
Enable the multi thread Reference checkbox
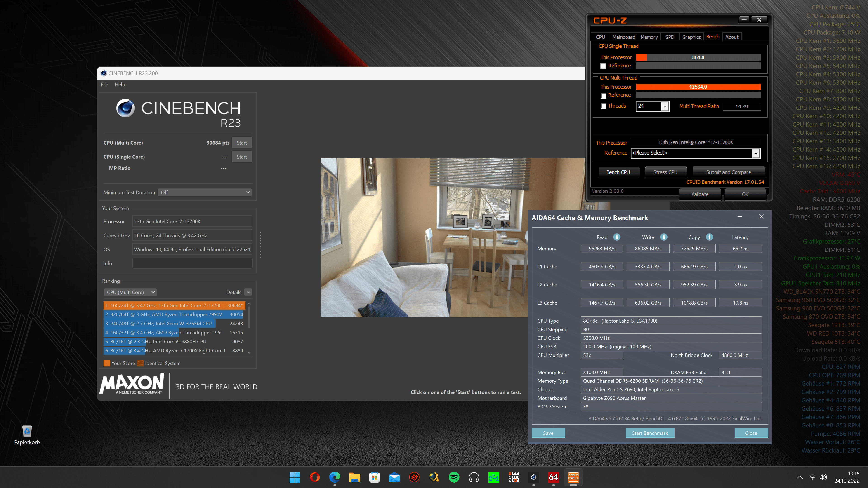pyautogui.click(x=603, y=95)
